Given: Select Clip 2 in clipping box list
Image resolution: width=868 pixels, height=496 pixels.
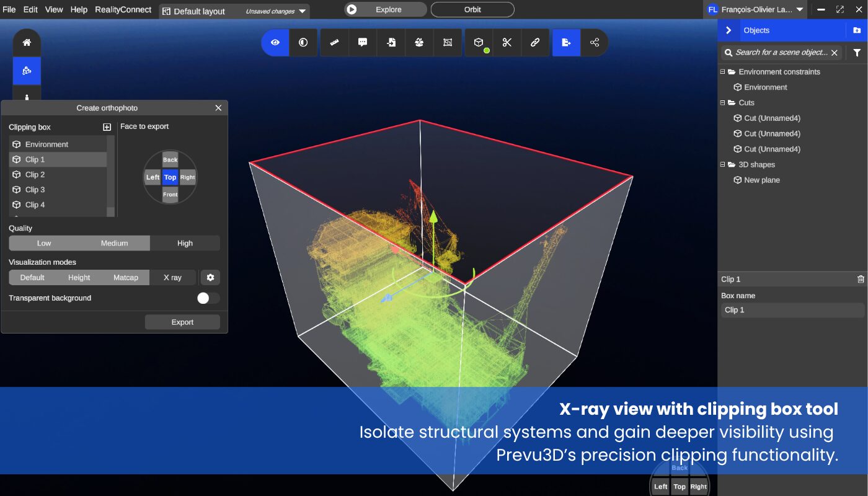Looking at the screenshot, I should tap(58, 175).
